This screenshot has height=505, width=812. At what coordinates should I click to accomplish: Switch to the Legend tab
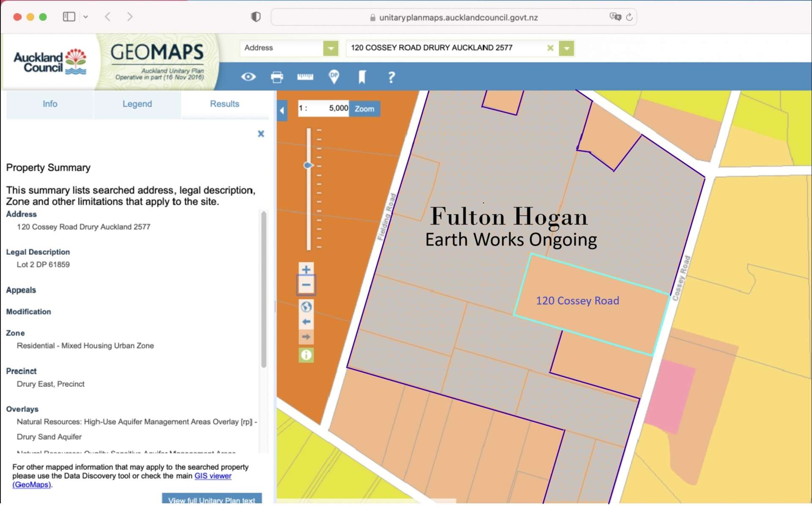[x=137, y=104]
